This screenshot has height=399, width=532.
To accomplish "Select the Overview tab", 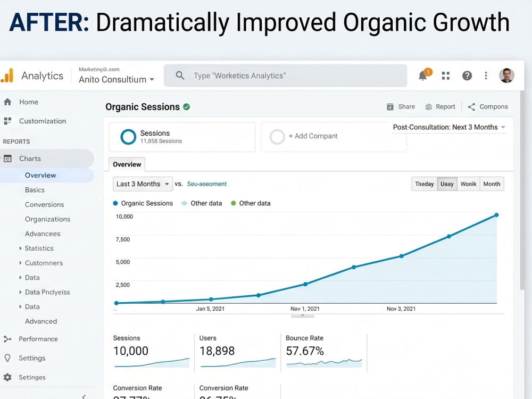I will coord(127,164).
